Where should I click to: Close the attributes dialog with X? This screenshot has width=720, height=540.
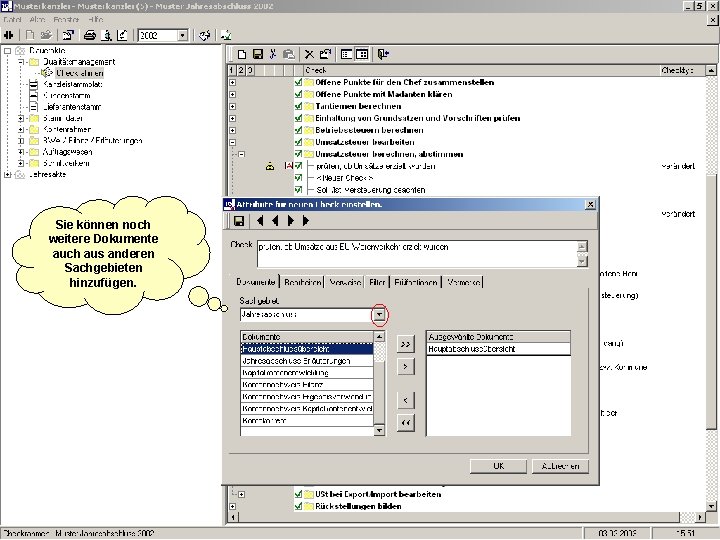(x=591, y=204)
